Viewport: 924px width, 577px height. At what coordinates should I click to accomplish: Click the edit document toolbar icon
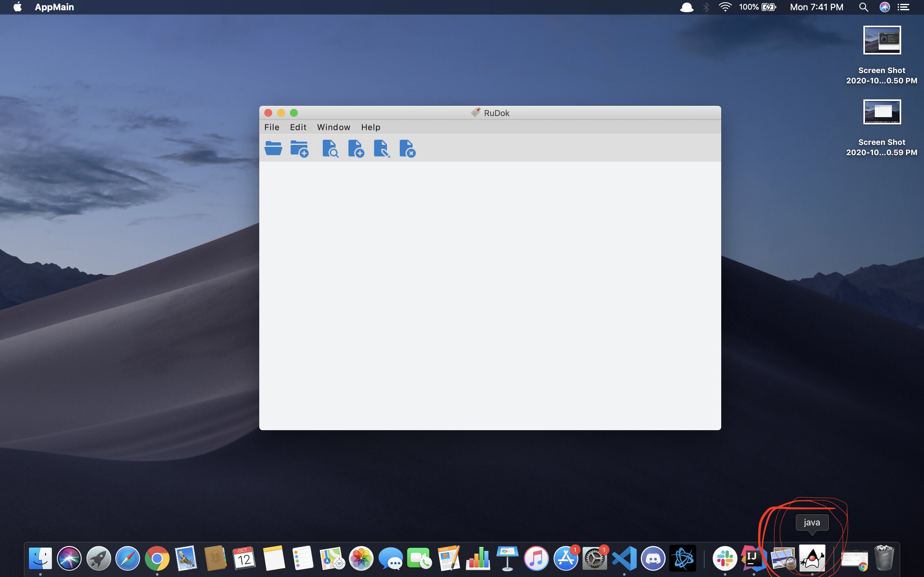[382, 149]
